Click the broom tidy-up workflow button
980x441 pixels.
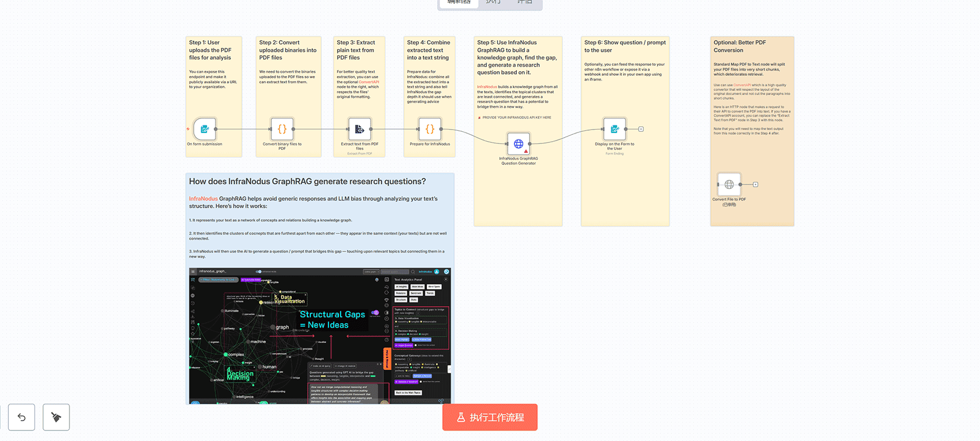[56, 417]
